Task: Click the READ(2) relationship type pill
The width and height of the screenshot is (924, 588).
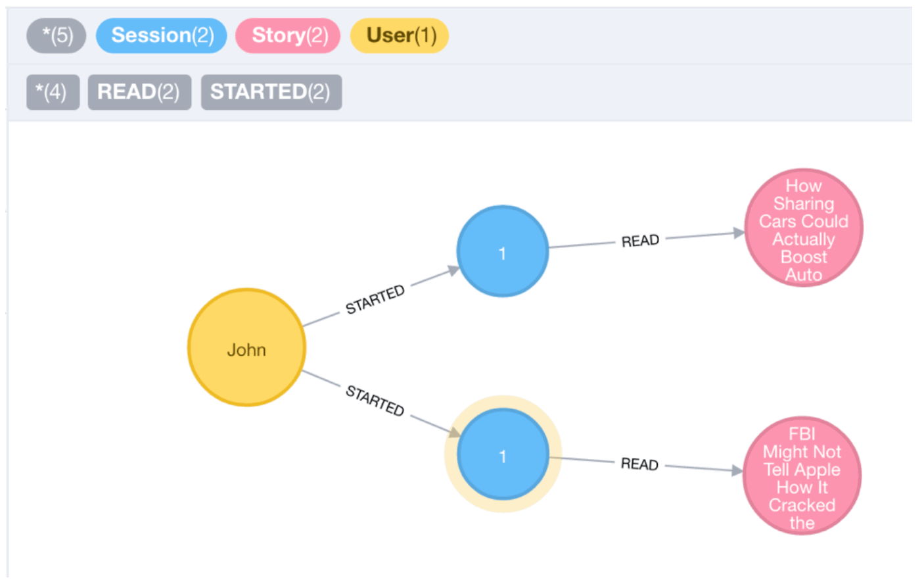Action: (139, 92)
